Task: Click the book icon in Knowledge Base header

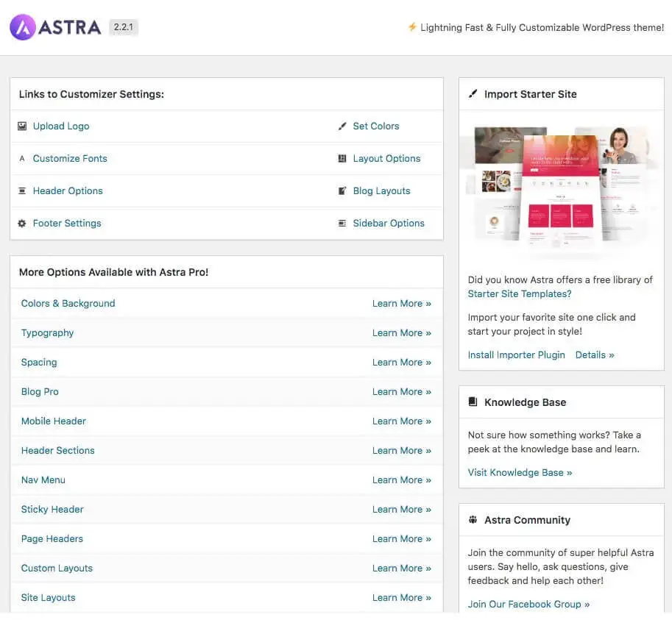Action: click(473, 402)
